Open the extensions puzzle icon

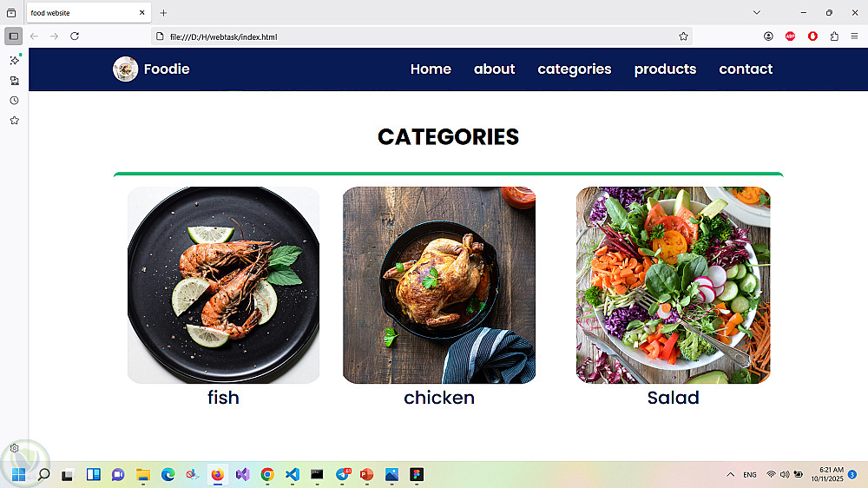[x=834, y=36]
